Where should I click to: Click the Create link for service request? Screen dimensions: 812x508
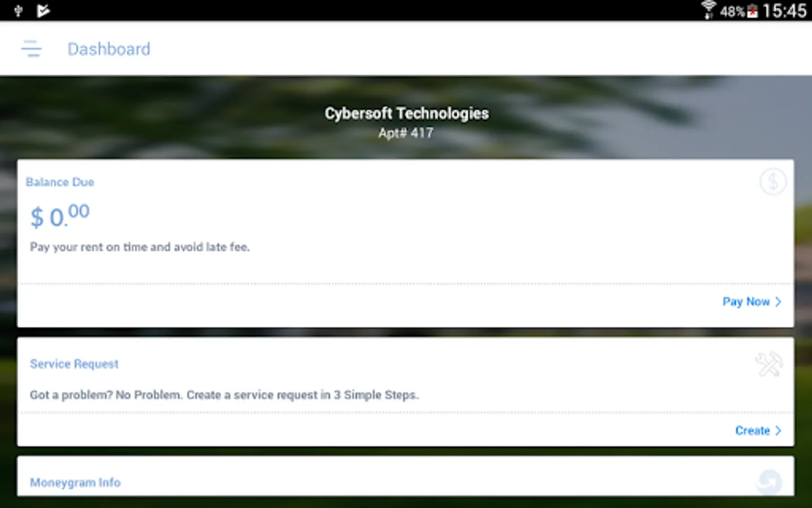point(752,431)
